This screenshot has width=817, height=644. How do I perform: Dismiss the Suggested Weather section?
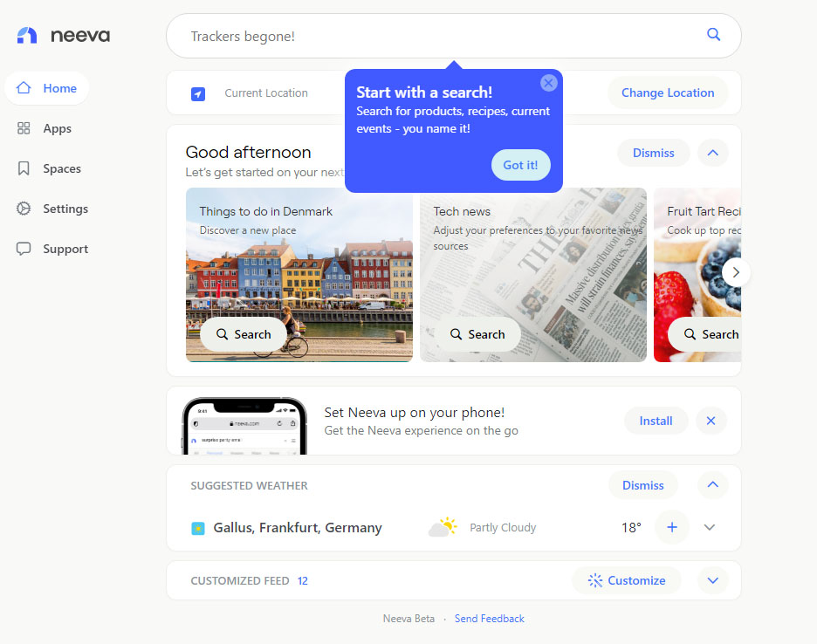[643, 485]
